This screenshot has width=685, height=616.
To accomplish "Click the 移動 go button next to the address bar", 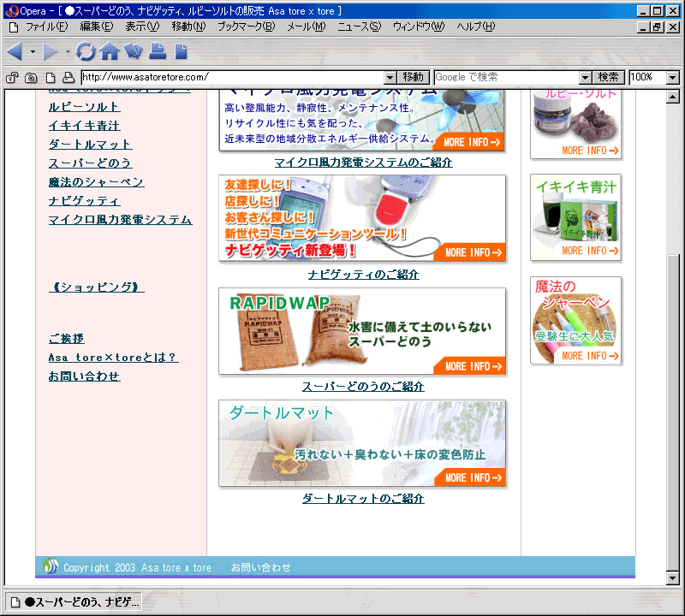I will coord(414,78).
